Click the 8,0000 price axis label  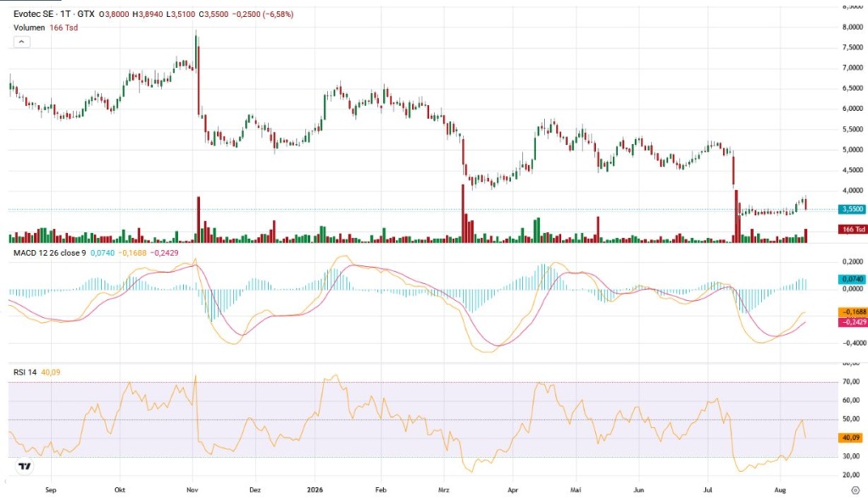[853, 26]
